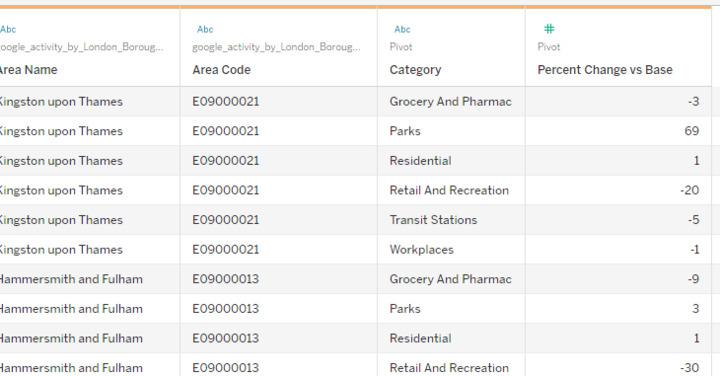Click the google_activity source label above Area Code
Screen dimensions: 720x376
tap(276, 47)
